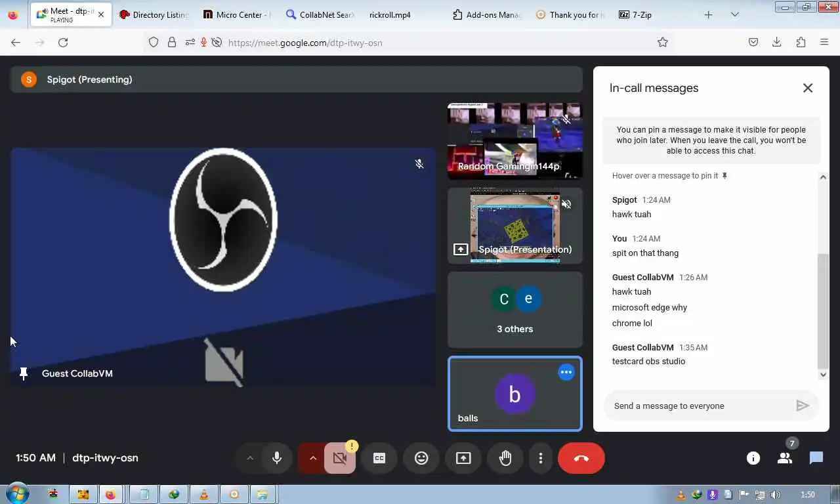Toggle closed captions
This screenshot has height=504, width=840.
[x=379, y=458]
